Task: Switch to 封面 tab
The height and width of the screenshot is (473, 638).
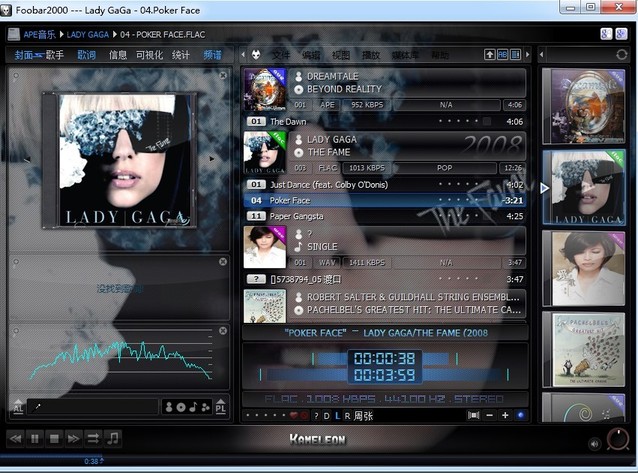Action: point(24,55)
